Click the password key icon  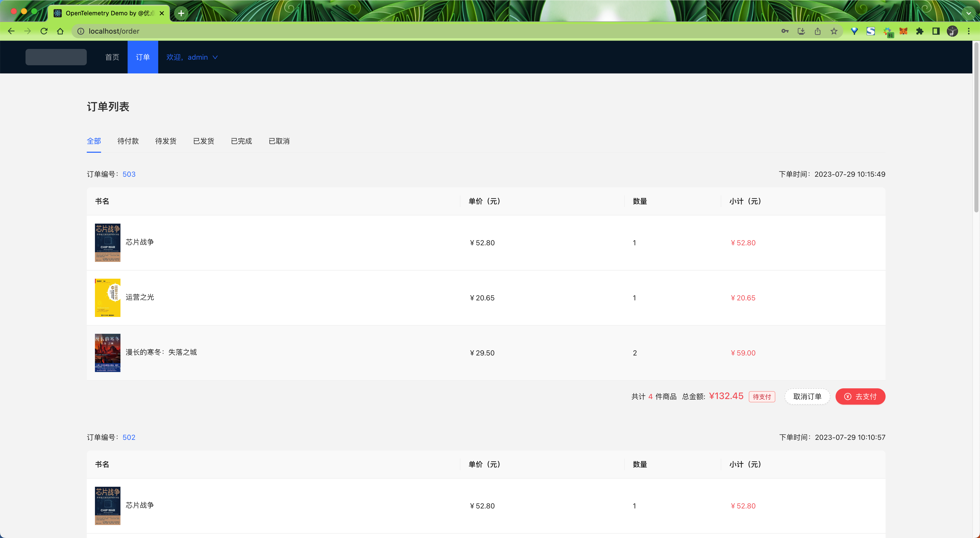point(785,31)
